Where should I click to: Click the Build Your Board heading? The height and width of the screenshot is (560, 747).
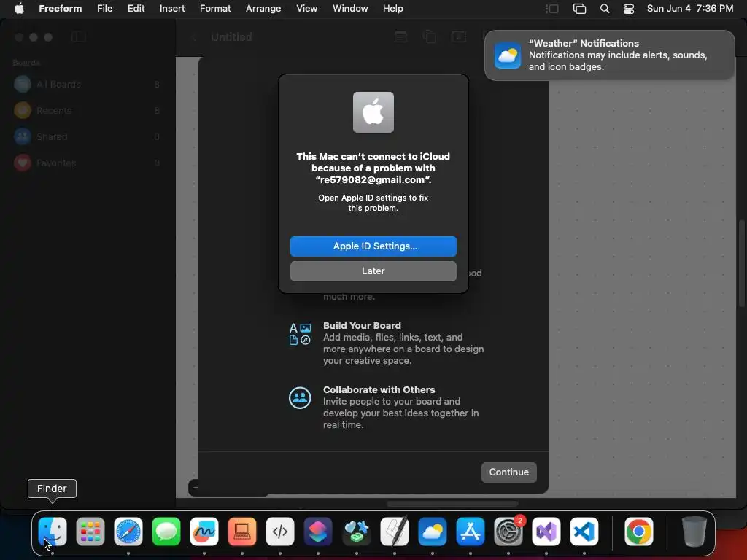click(x=362, y=326)
